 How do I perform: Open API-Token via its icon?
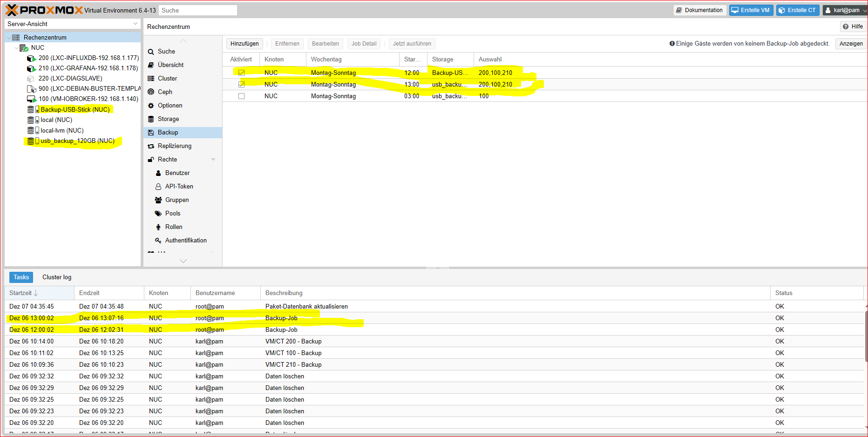pyautogui.click(x=158, y=187)
